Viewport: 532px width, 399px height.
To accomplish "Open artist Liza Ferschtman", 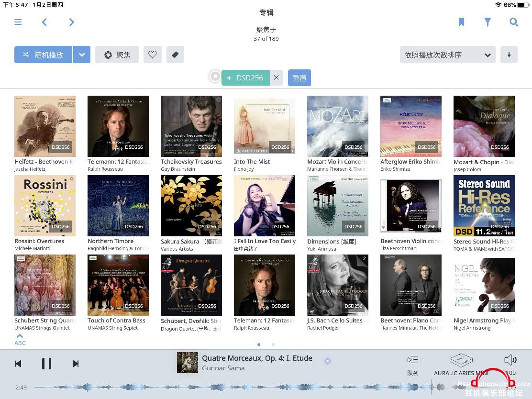I will [x=399, y=248].
